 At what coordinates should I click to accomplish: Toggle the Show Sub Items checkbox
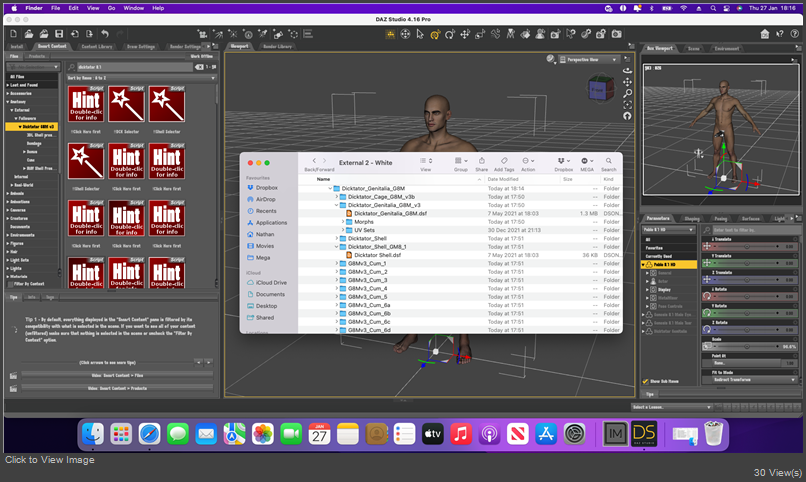point(645,381)
